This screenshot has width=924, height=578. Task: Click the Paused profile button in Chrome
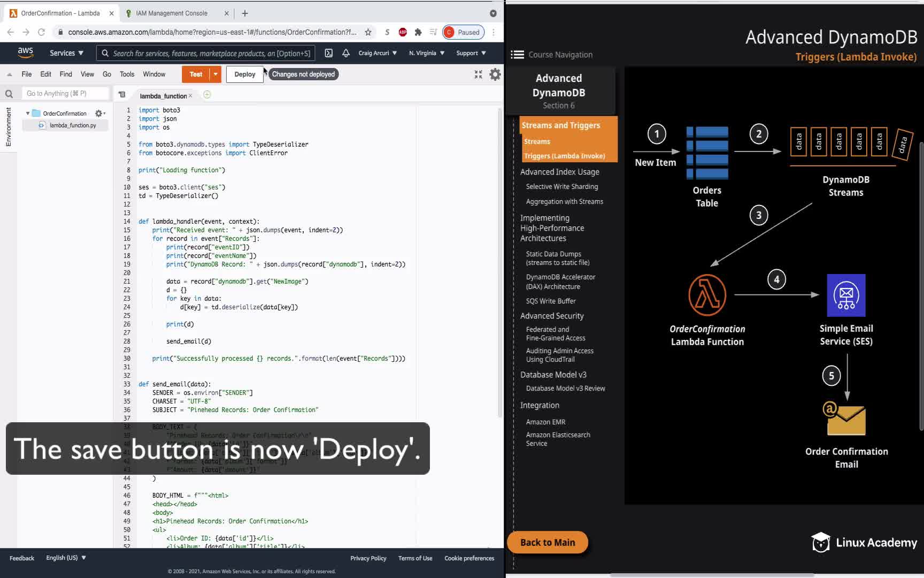(x=464, y=32)
